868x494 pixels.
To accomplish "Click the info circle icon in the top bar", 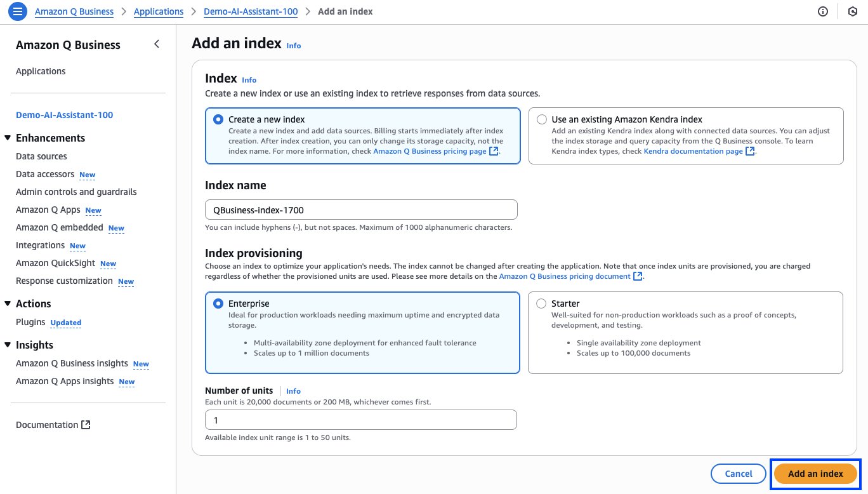I will [x=823, y=11].
